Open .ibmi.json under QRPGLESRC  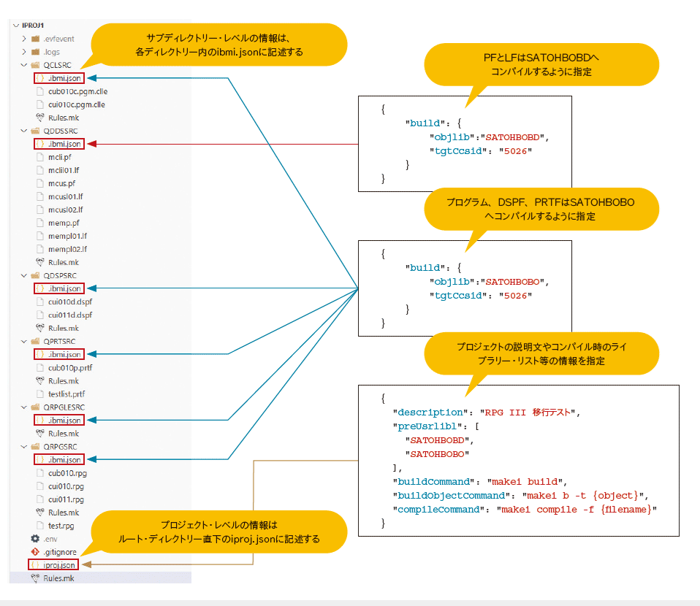[x=64, y=420]
